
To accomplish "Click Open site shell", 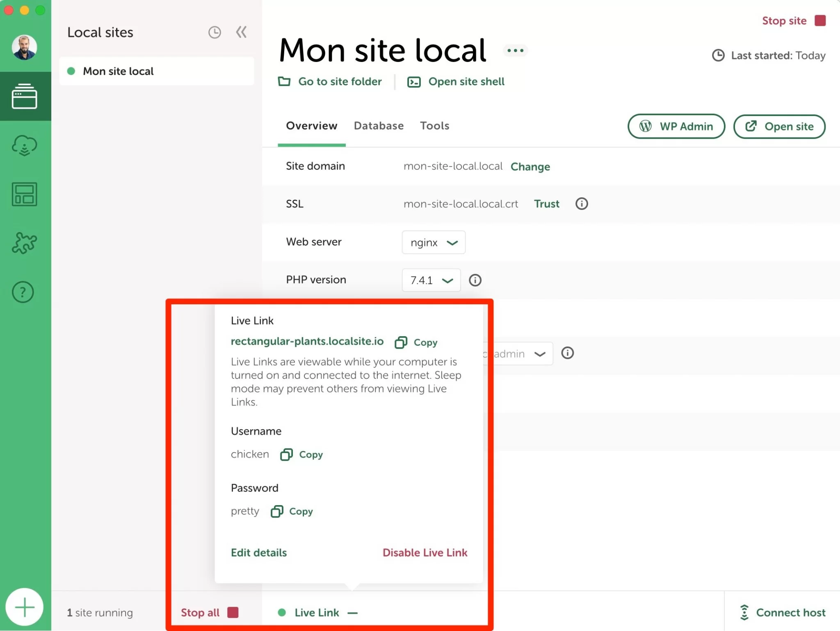I will coord(456,82).
